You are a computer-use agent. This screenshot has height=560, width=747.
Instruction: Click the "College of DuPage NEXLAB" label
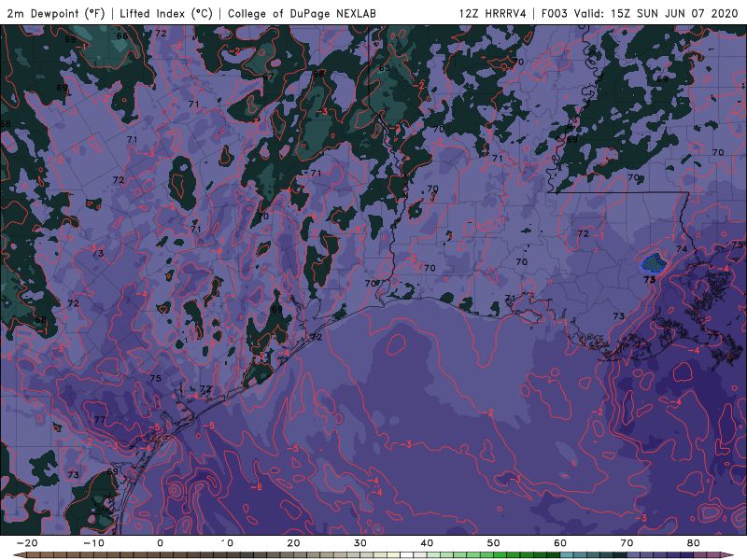[302, 13]
